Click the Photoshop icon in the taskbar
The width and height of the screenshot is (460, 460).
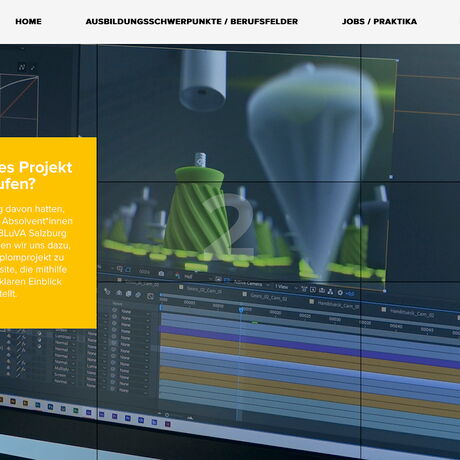click(50, 407)
